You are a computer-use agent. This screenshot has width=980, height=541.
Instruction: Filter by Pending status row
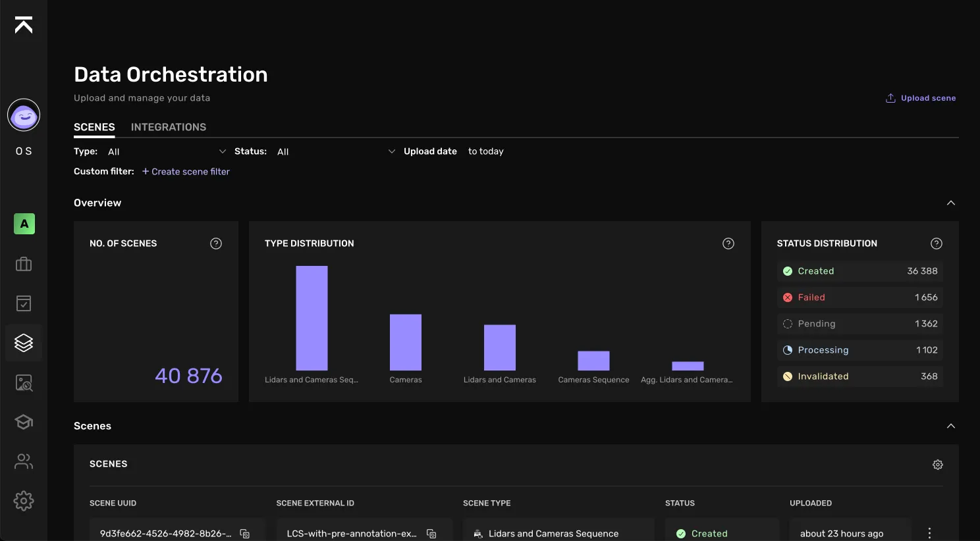click(x=860, y=324)
